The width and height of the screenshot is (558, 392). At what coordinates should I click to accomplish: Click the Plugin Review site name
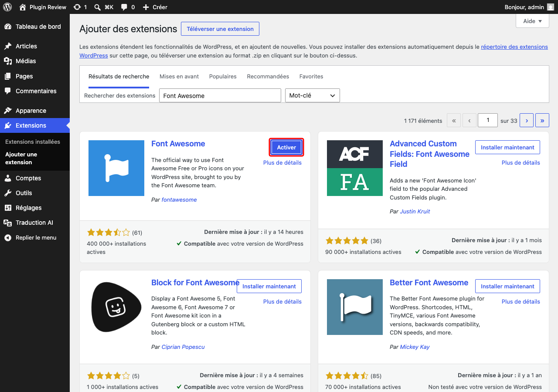(x=48, y=7)
